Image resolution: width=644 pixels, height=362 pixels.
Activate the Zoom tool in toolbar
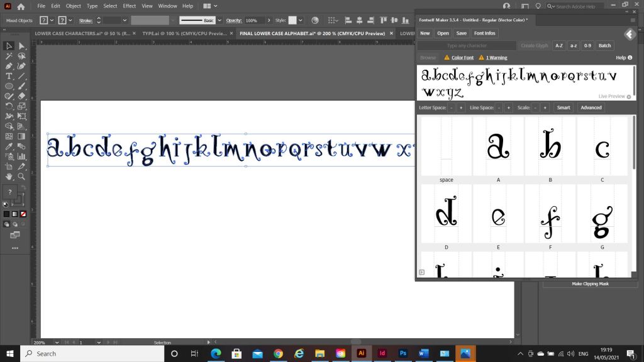[x=22, y=177]
